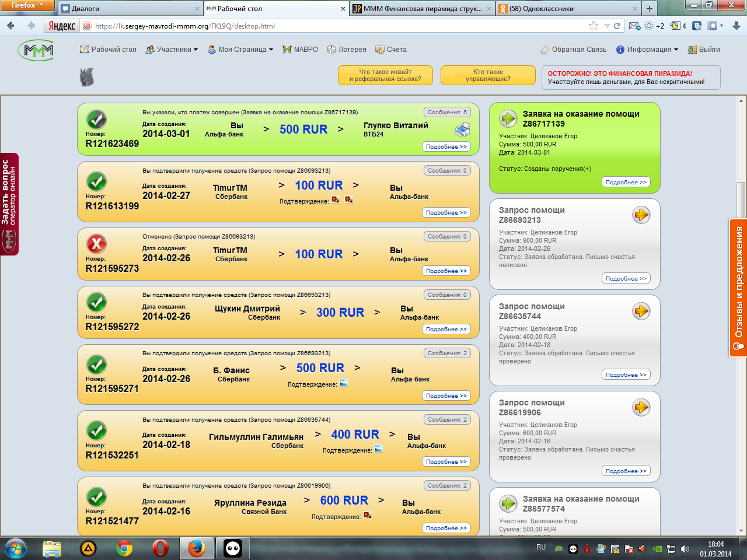This screenshot has width=747, height=560.
Task: Click 'Что такое инвайт и реферальная ссылка?' button
Action: 385,75
